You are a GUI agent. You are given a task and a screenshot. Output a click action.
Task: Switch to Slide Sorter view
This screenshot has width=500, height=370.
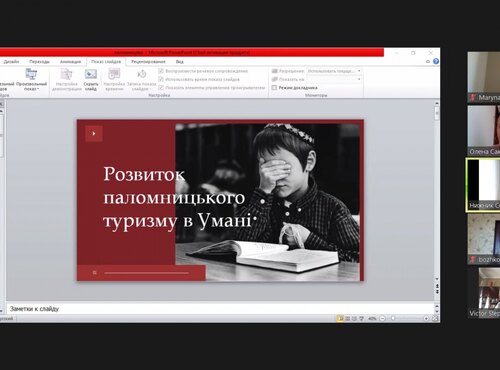(x=347, y=319)
